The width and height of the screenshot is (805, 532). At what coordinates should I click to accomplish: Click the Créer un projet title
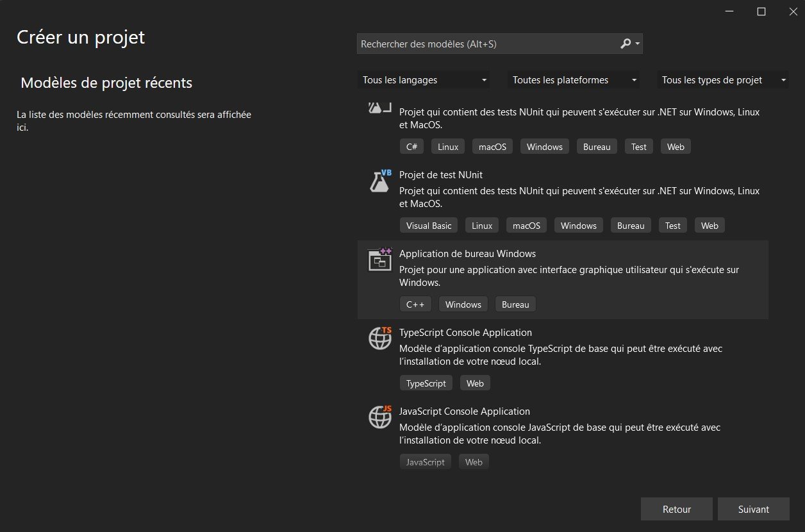tap(81, 37)
